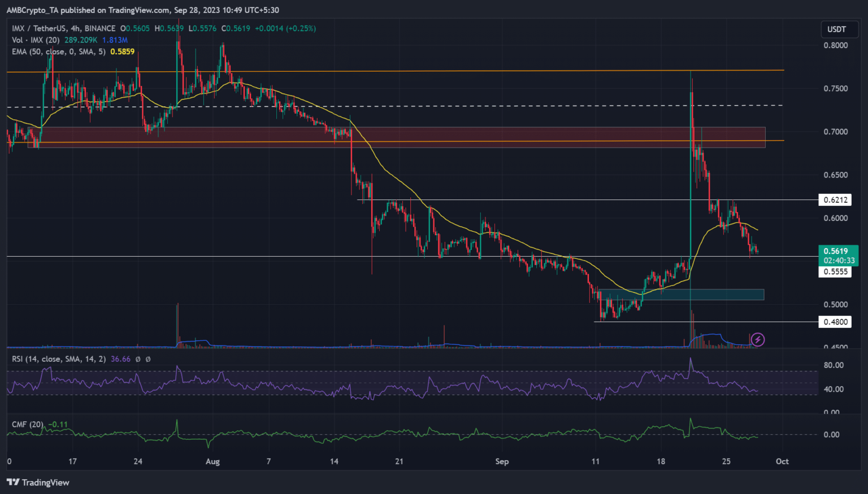
Task: Click the Oct label on the time axis
Action: coord(782,461)
